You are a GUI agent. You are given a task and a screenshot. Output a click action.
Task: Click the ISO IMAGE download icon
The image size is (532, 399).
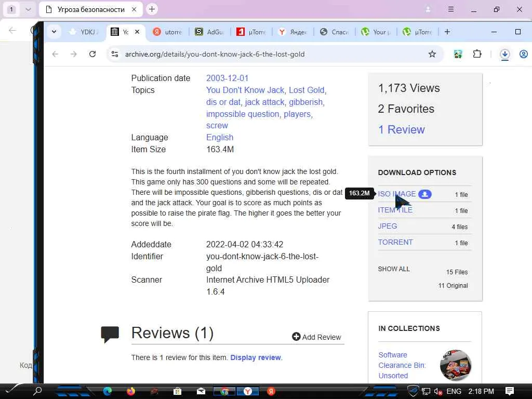point(425,194)
